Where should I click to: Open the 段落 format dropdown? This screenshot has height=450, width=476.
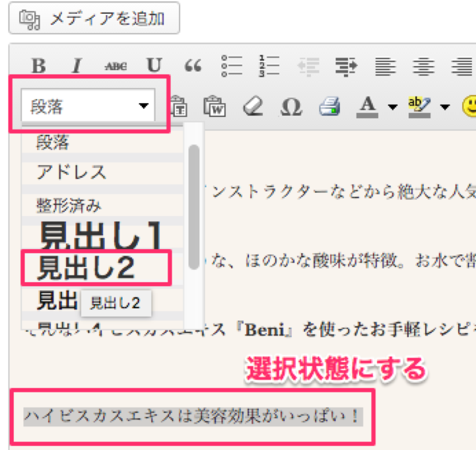(x=88, y=106)
